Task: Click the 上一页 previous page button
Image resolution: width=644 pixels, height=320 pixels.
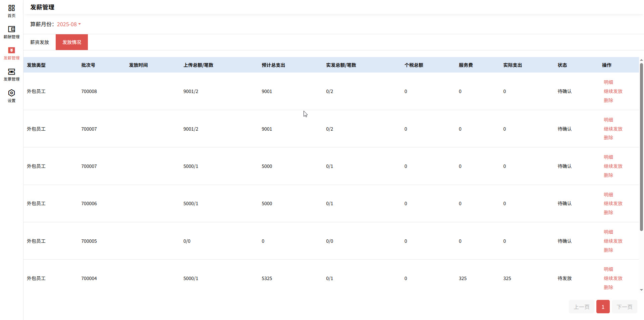Action: click(581, 307)
